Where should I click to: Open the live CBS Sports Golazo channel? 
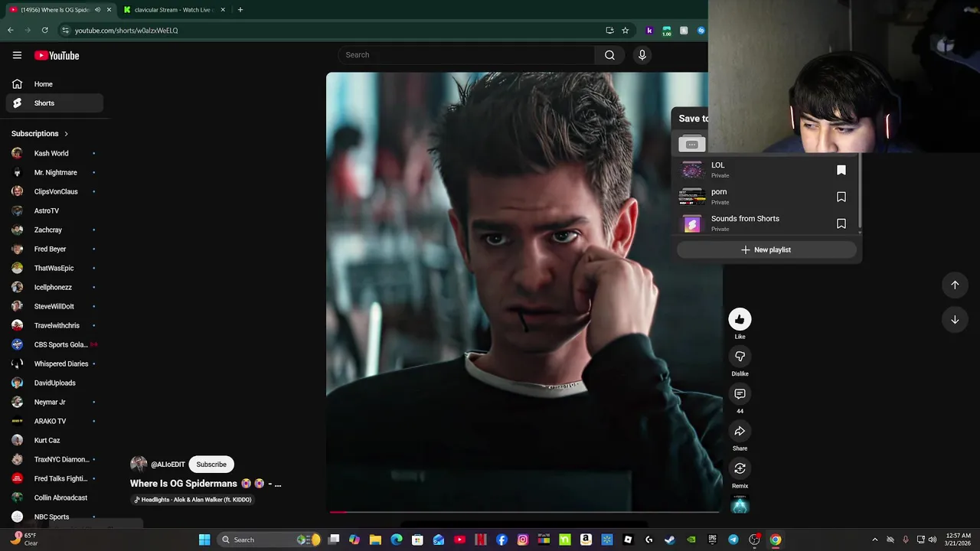point(54,344)
